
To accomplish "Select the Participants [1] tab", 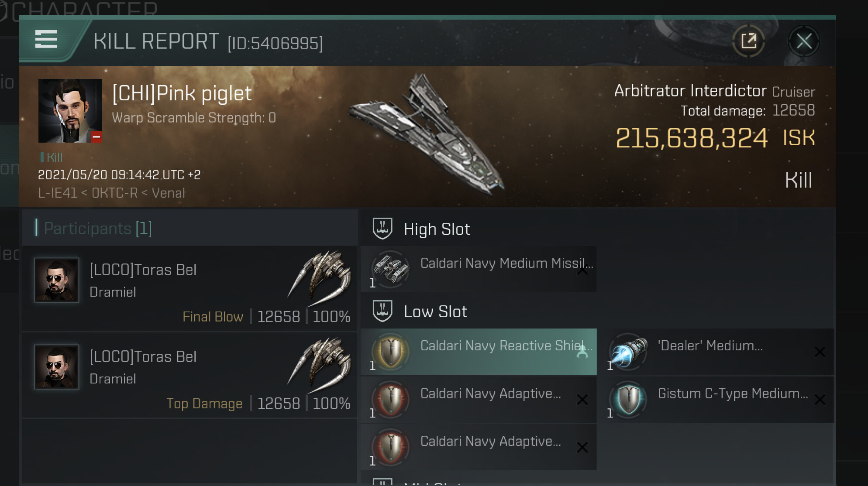I will coord(98,228).
